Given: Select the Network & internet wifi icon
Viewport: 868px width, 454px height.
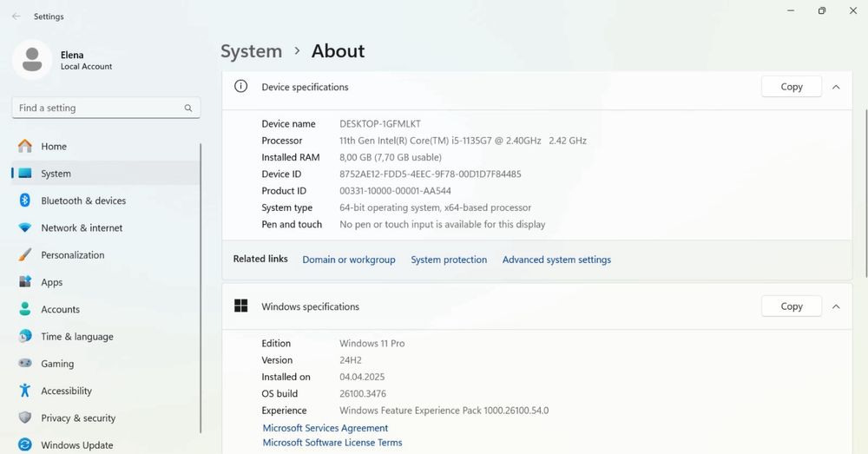Looking at the screenshot, I should pyautogui.click(x=25, y=228).
